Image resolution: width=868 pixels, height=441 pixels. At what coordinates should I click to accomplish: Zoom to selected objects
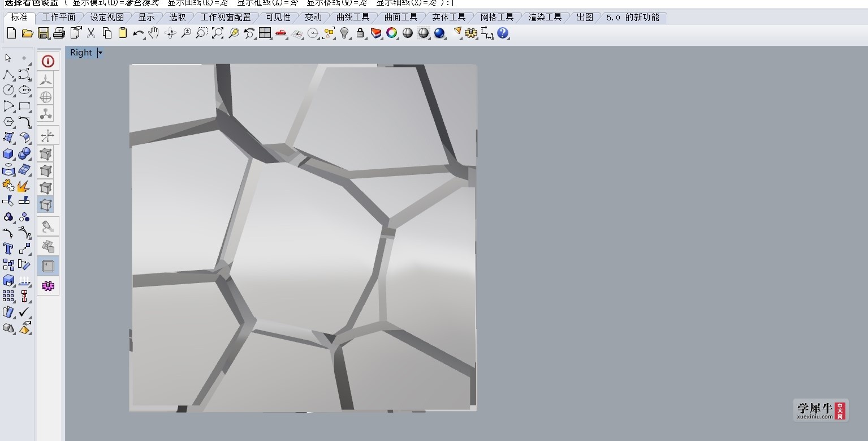(x=234, y=33)
